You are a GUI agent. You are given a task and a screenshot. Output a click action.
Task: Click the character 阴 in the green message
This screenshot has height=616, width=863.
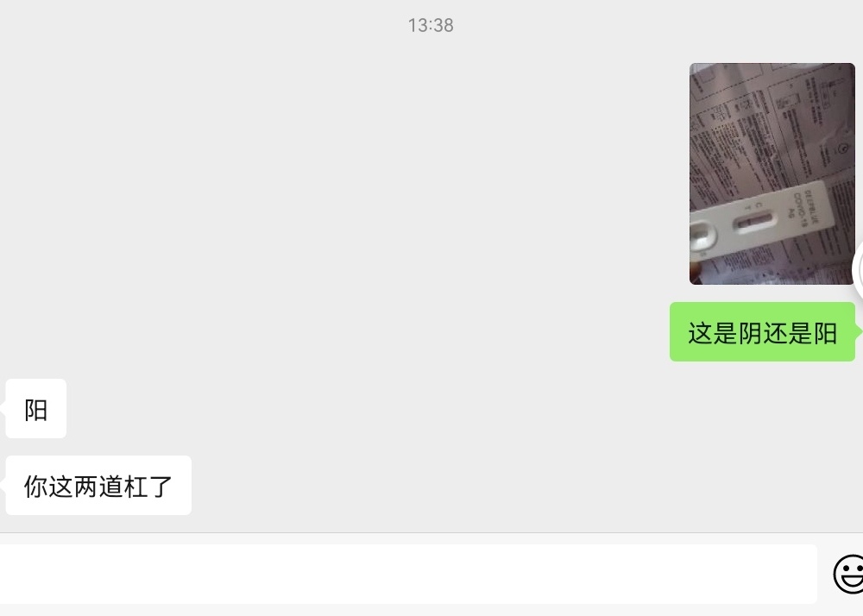[x=750, y=333]
